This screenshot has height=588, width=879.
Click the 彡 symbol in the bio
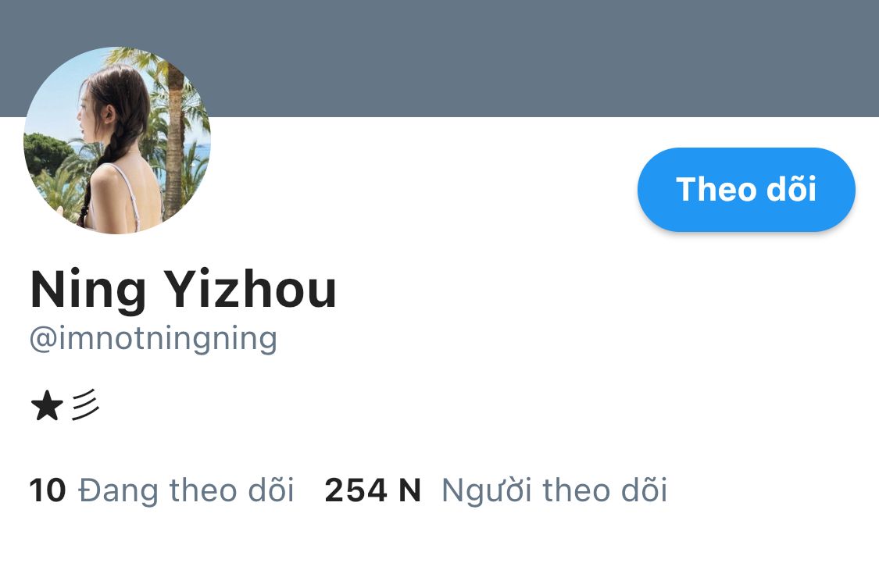point(85,404)
